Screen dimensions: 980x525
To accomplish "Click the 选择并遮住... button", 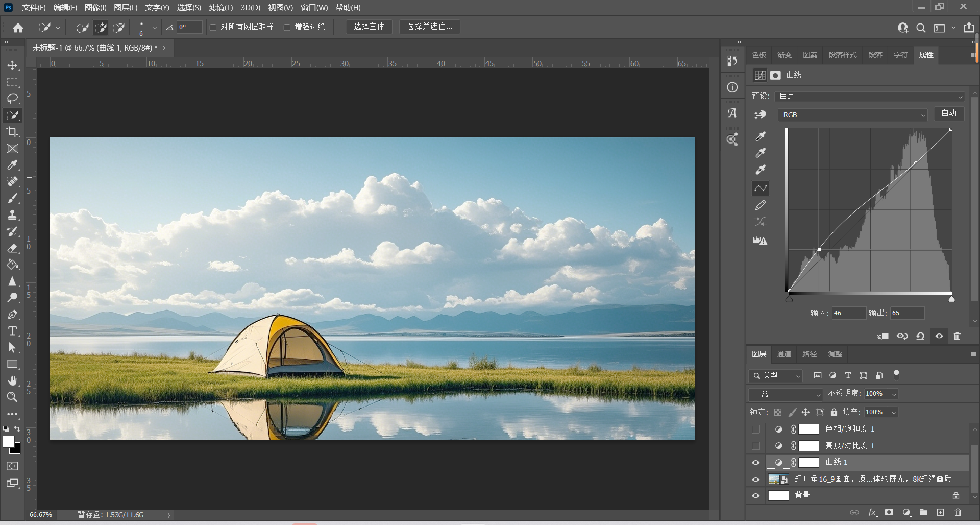I will click(x=429, y=27).
